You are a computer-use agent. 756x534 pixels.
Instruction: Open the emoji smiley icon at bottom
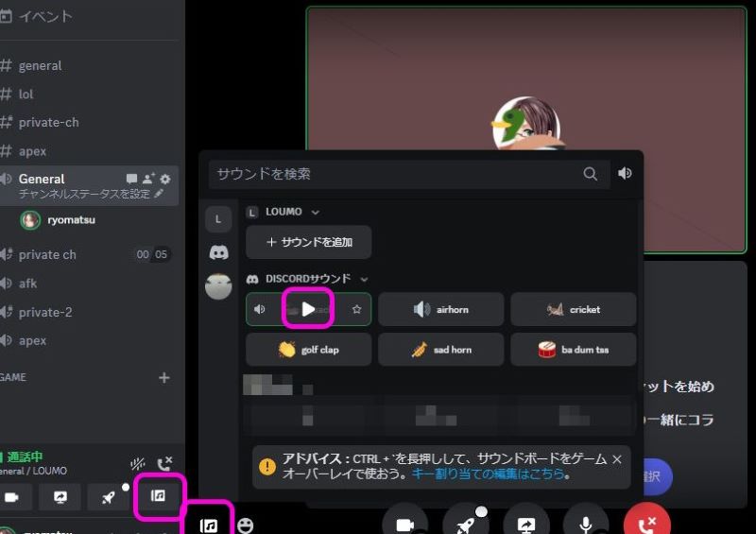point(246,525)
